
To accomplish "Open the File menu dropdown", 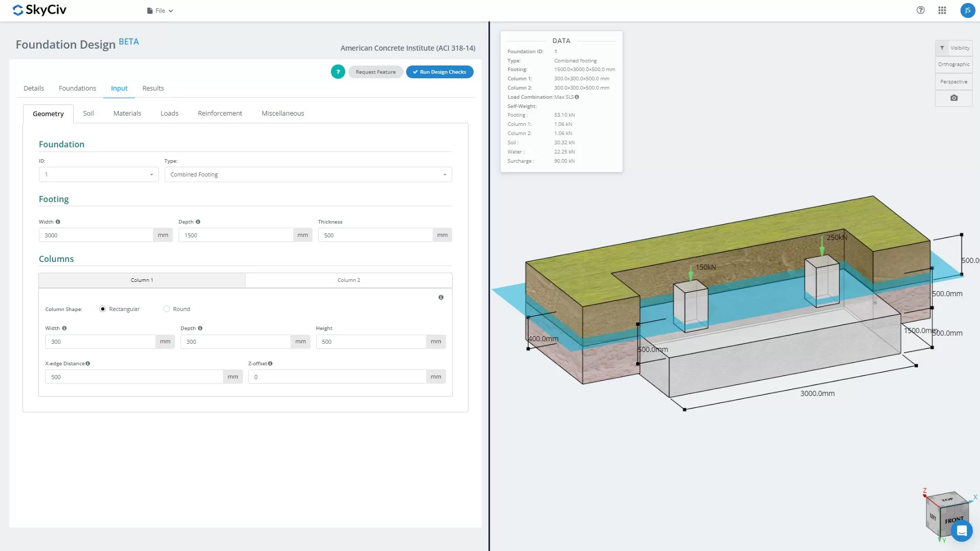I will coord(160,11).
